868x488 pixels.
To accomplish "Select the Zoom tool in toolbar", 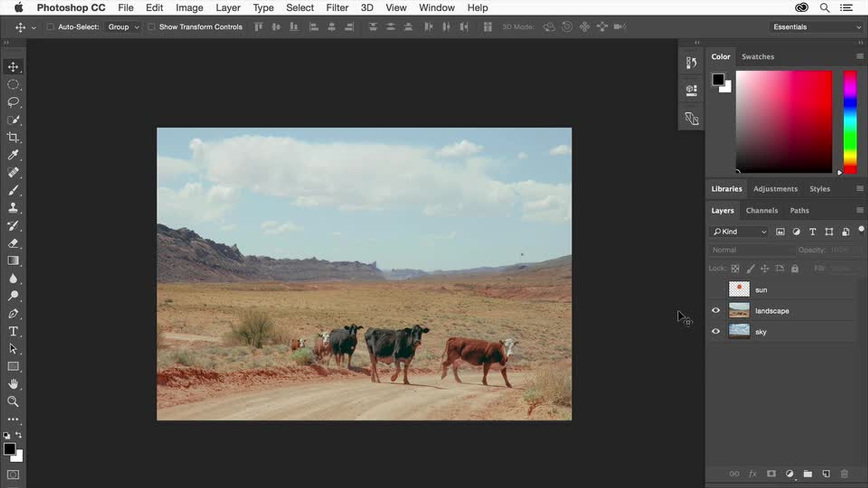I will click(13, 402).
